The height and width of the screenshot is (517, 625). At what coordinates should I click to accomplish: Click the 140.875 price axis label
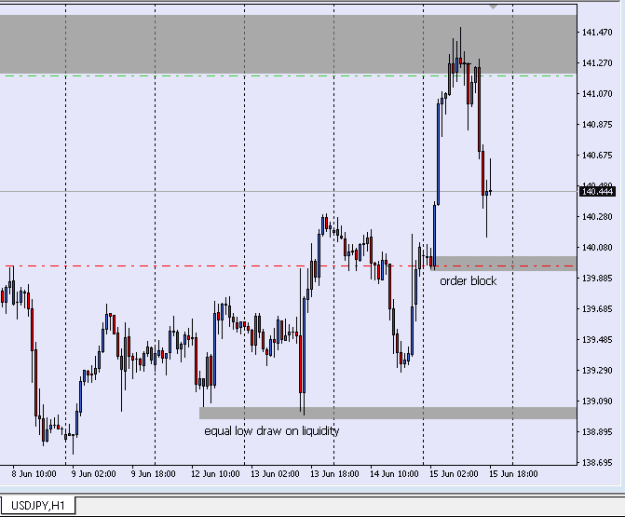(597, 124)
